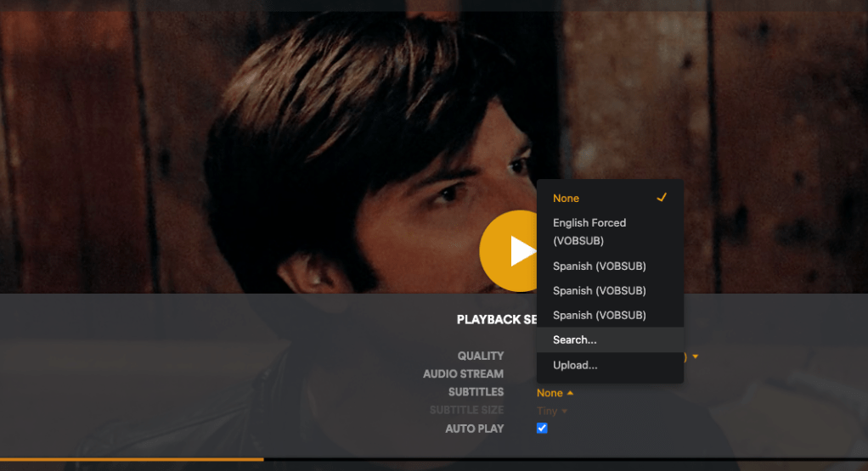This screenshot has width=868, height=471.
Task: Click the SUBTITLE SIZE label
Action: coord(466,411)
